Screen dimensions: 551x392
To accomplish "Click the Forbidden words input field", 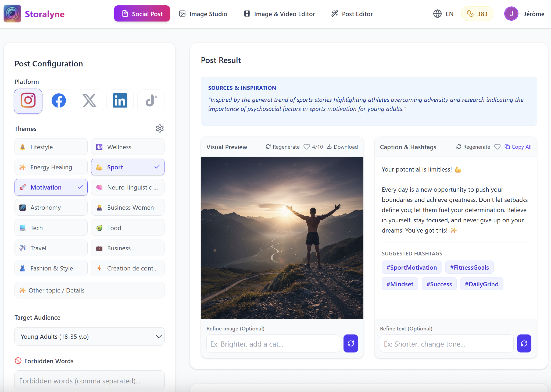I will tap(89, 380).
